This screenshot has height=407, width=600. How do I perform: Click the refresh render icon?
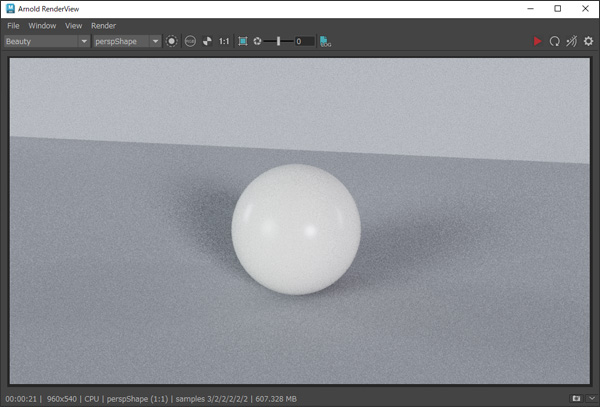554,41
